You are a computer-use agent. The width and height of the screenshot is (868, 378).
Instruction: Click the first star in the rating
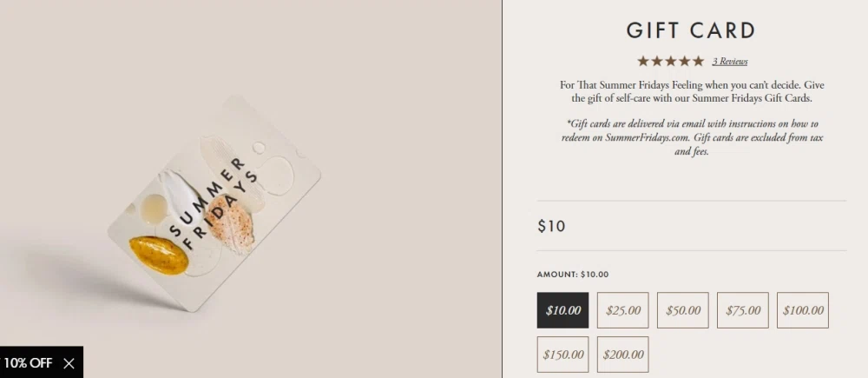(x=642, y=61)
